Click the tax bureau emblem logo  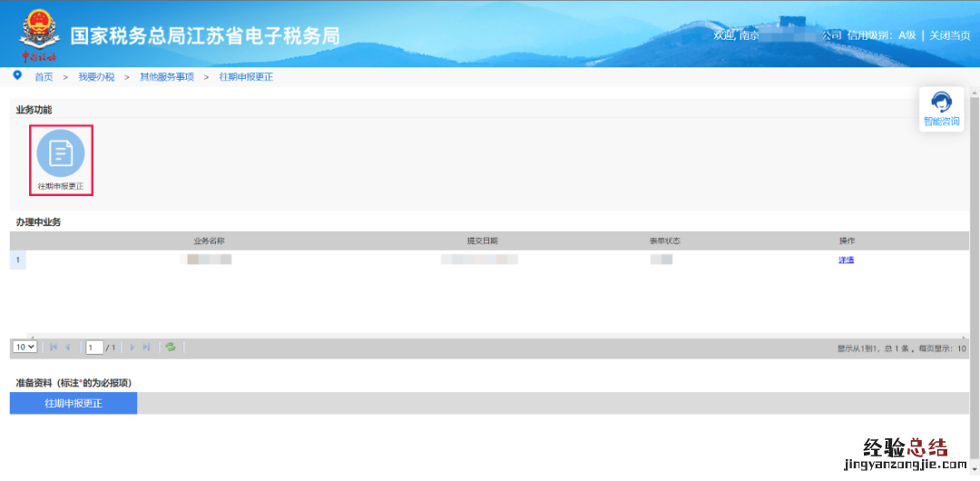(x=39, y=34)
